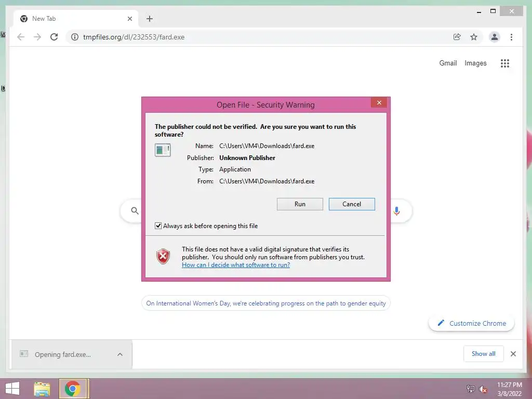Open Images link
The height and width of the screenshot is (399, 532).
tap(475, 63)
